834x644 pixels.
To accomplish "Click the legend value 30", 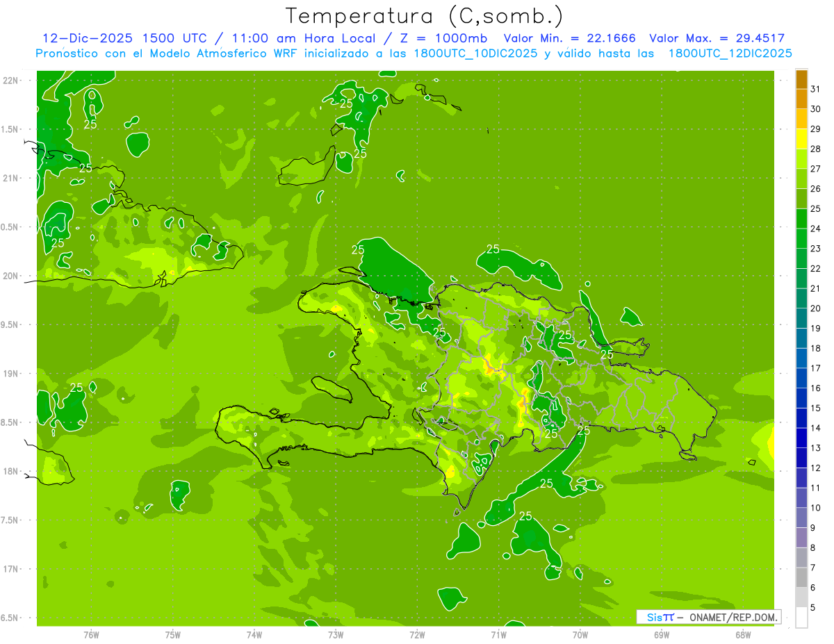I will (815, 109).
